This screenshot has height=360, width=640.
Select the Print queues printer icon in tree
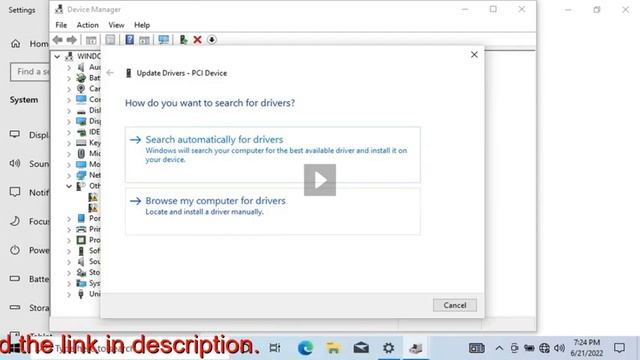tap(81, 229)
